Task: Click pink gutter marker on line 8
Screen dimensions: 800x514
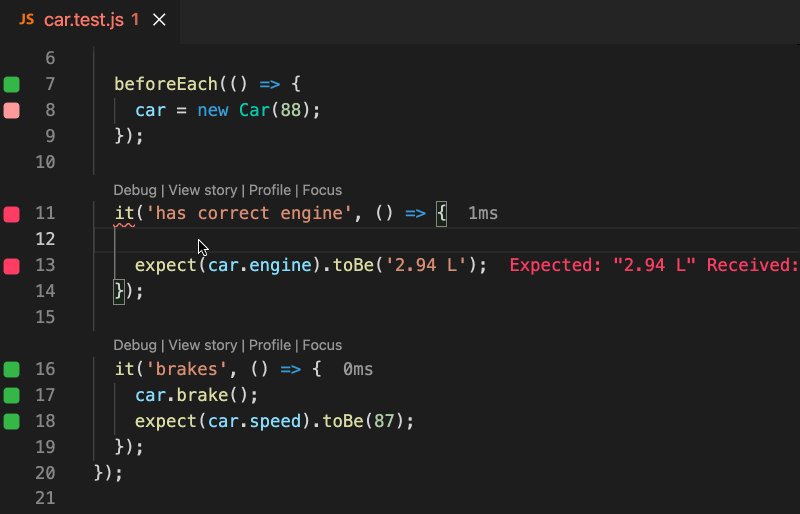Action: point(12,110)
